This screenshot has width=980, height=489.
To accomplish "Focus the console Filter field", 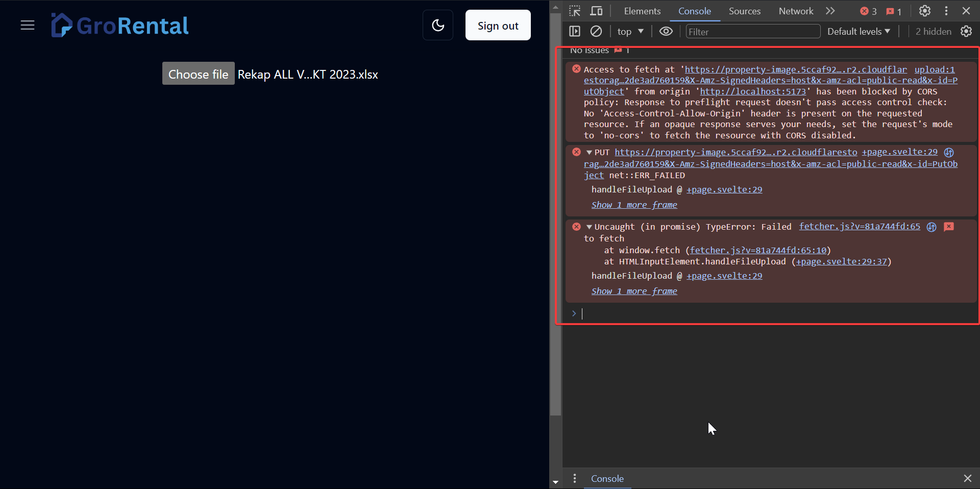I will pos(753,32).
